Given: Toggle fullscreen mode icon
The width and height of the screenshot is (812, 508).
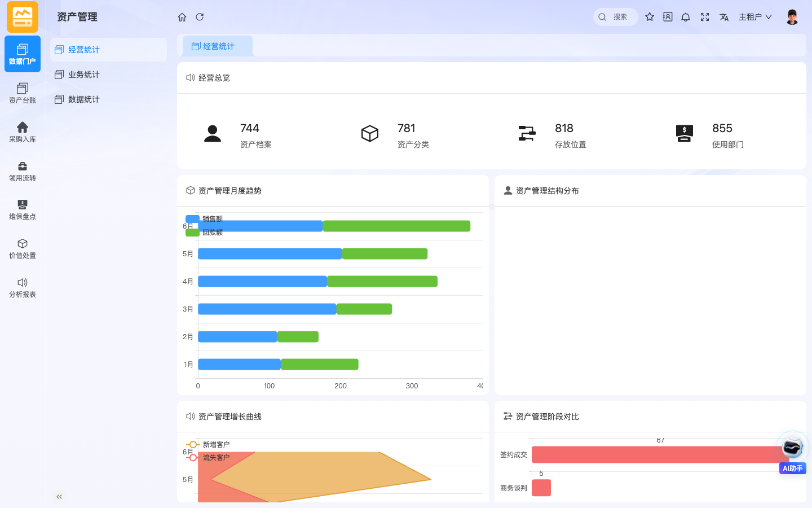Looking at the screenshot, I should [x=705, y=17].
